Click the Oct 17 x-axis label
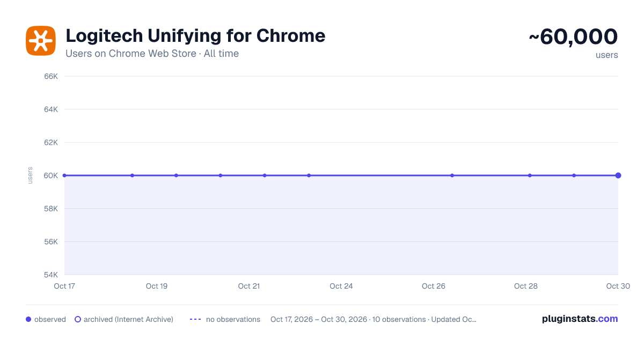This screenshot has height=338, width=644. point(64,286)
